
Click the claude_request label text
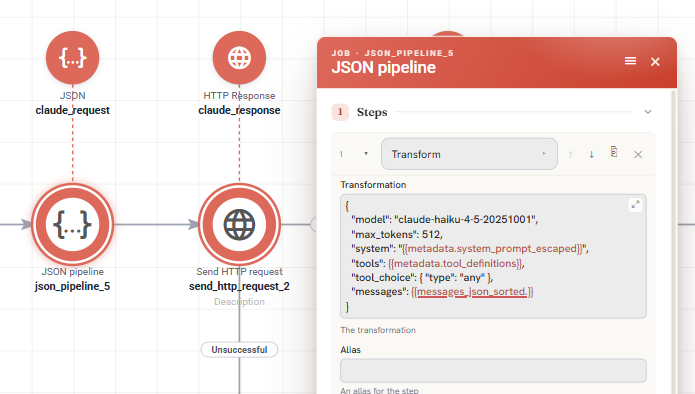point(73,110)
